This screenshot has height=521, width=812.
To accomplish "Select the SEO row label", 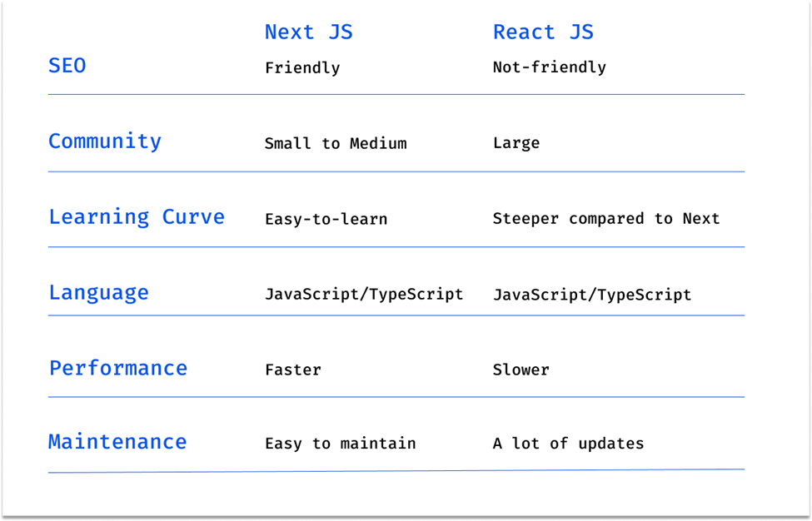I will tap(67, 66).
